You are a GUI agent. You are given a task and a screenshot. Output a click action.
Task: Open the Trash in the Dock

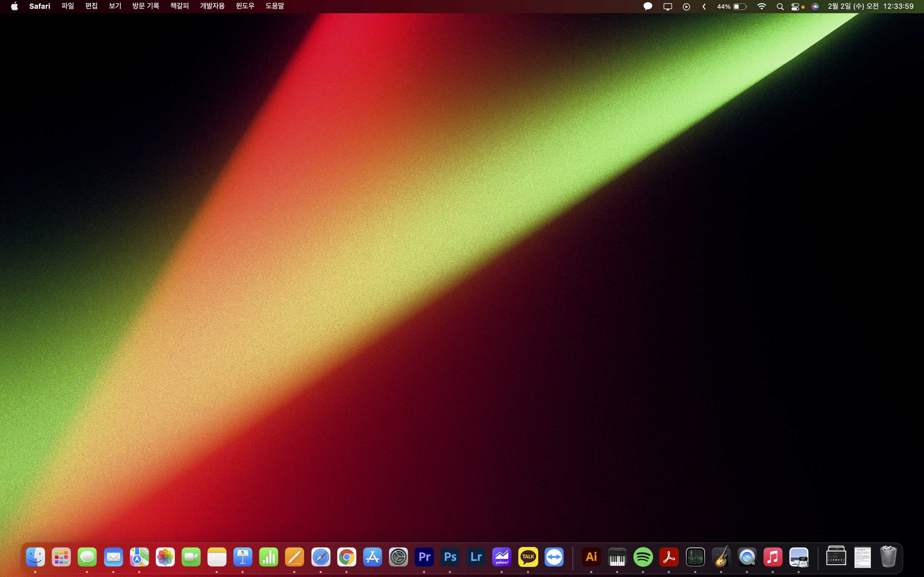(x=888, y=557)
